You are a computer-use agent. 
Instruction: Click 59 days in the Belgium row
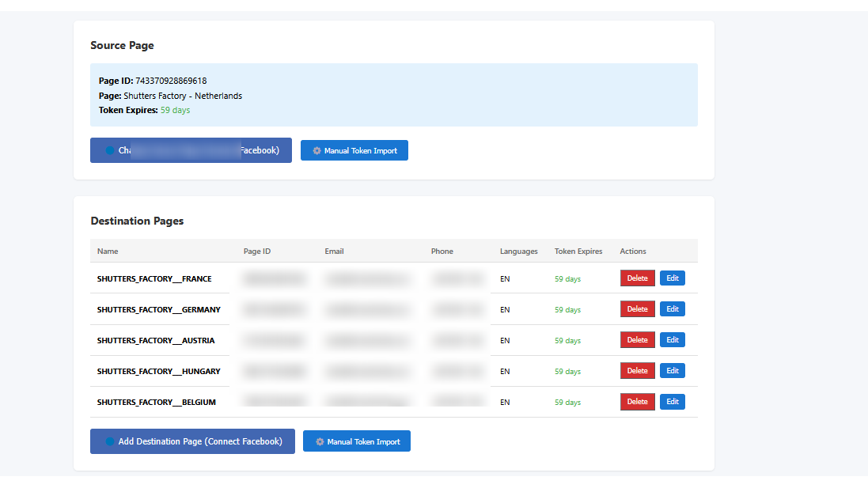pyautogui.click(x=567, y=403)
